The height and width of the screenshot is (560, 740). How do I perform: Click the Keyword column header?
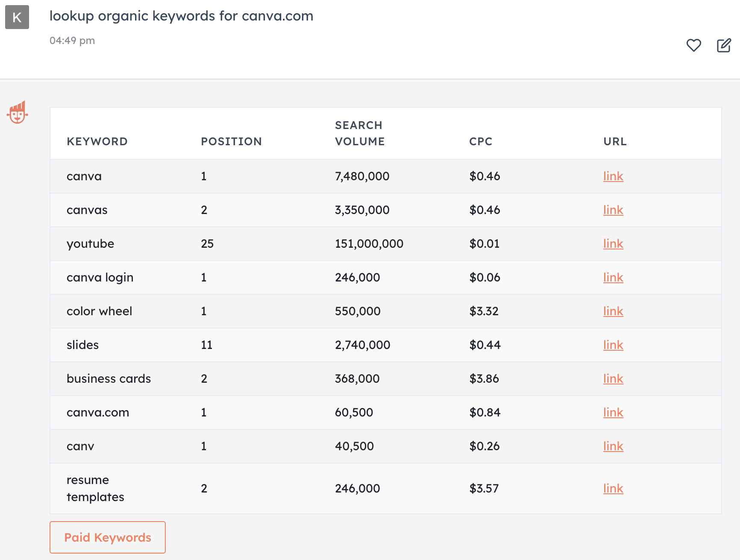(97, 141)
